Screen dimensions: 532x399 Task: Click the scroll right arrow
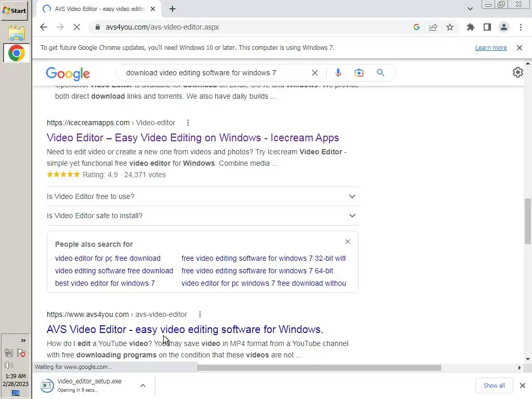point(520,368)
